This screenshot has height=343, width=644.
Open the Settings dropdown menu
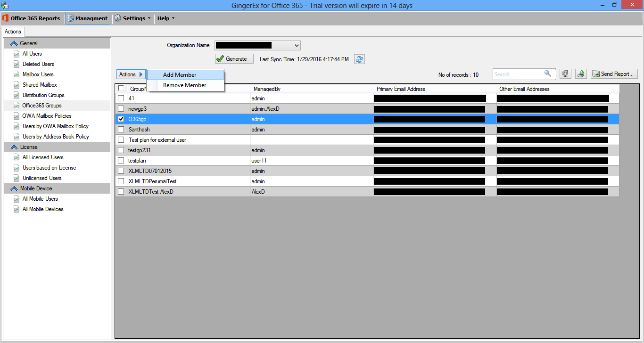click(133, 18)
